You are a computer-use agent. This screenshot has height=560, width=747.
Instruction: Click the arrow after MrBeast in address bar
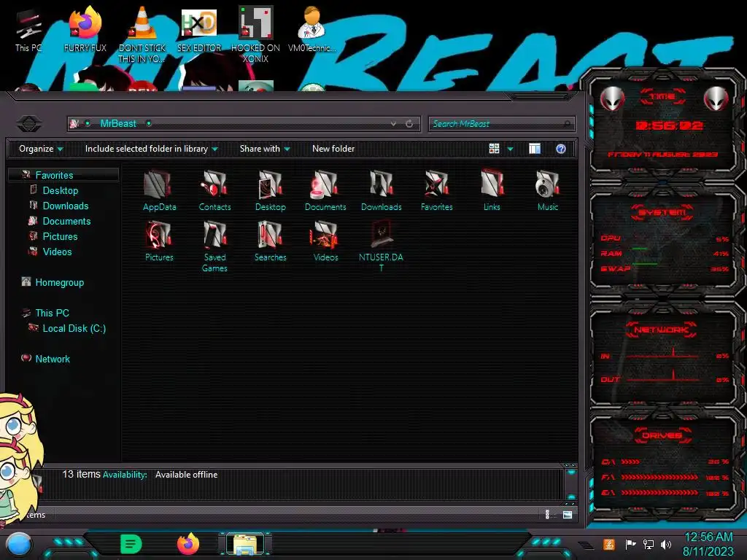point(149,124)
